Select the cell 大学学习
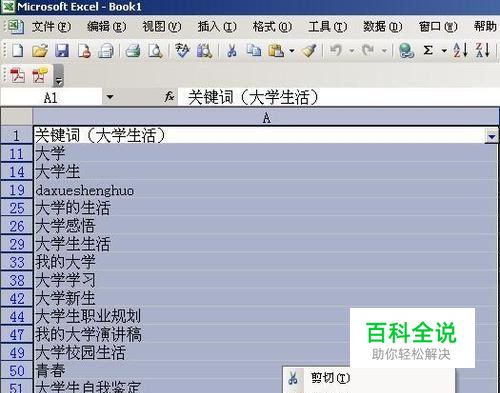 coord(265,280)
